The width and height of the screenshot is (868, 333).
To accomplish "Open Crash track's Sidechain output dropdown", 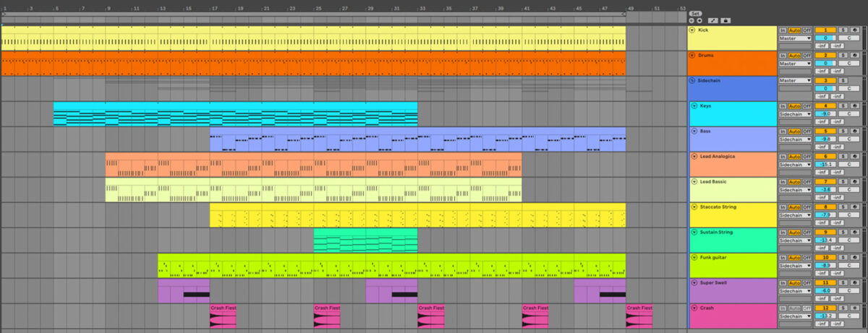I will 795,316.
